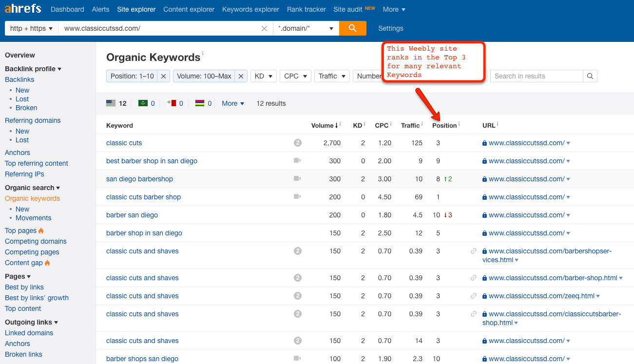Select the Malta flag with count 0
This screenshot has height=364, width=634.
(x=171, y=103)
